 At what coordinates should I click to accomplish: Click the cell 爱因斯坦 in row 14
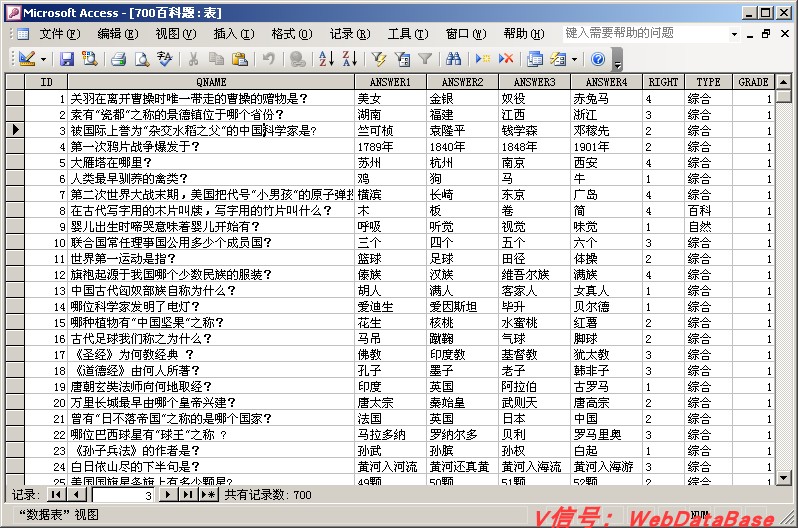(x=463, y=307)
